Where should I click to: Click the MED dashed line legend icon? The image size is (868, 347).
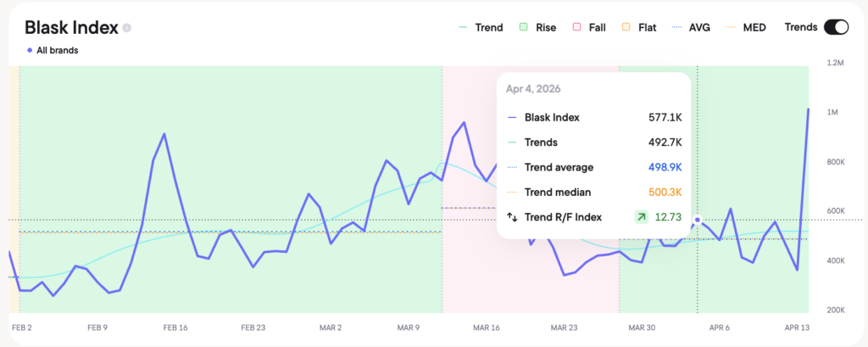pos(731,27)
